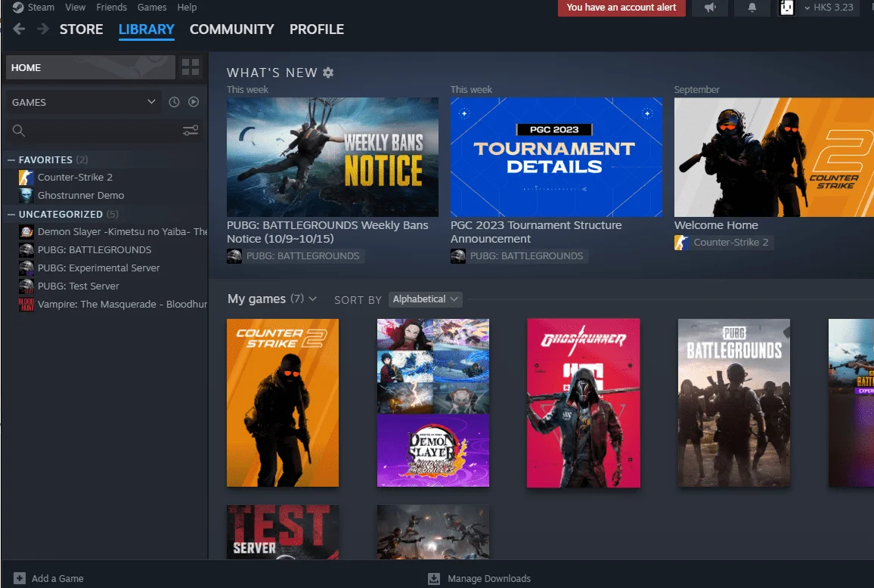Open the announcements megaphone icon
Image resolution: width=874 pixels, height=588 pixels.
pos(710,8)
